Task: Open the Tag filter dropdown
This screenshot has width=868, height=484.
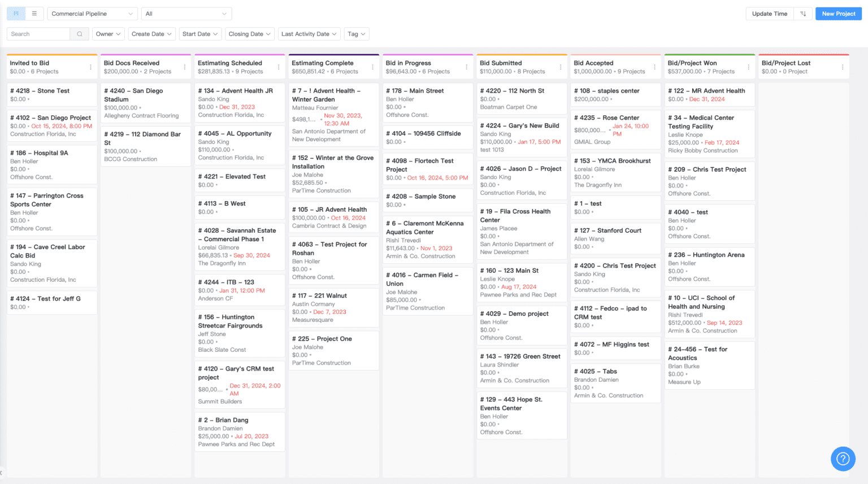Action: tap(356, 34)
